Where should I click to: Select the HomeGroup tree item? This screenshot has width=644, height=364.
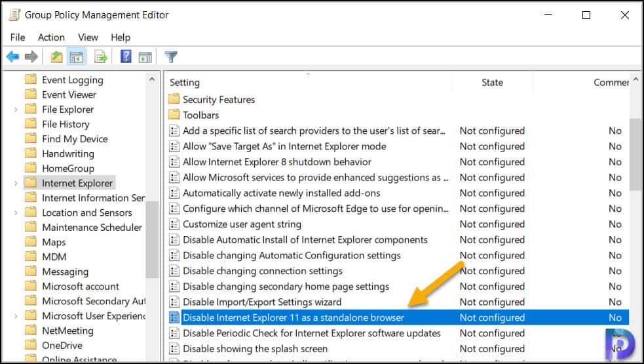click(x=68, y=168)
